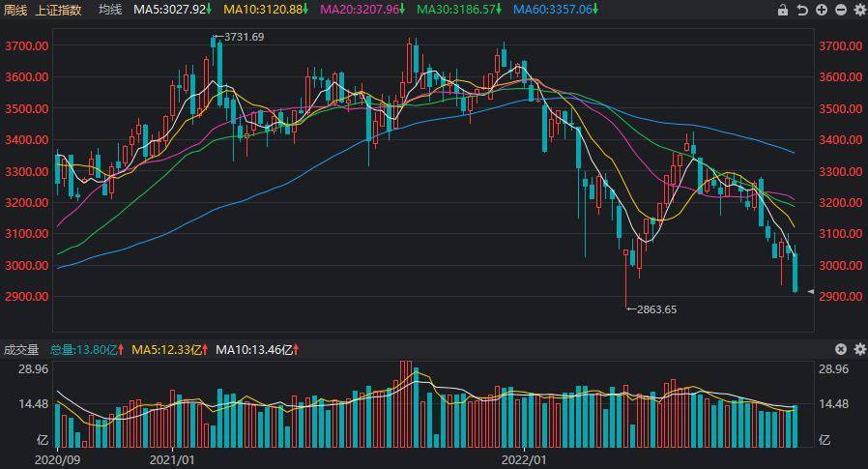Open the 周线 period selector
Image resolution: width=868 pixels, height=469 pixels.
[x=14, y=10]
